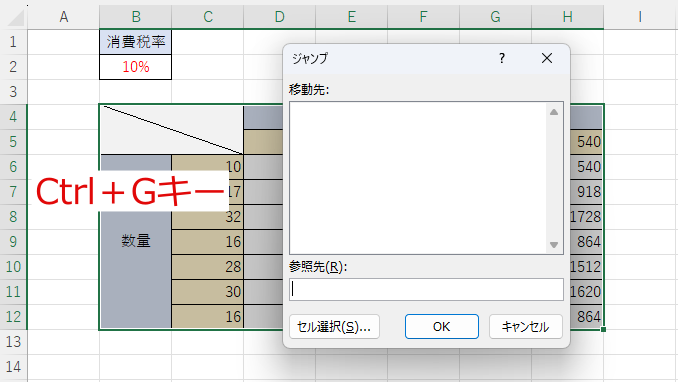The height and width of the screenshot is (382, 678).
Task: Click cell H10 containing 1512
Action: [x=586, y=266]
